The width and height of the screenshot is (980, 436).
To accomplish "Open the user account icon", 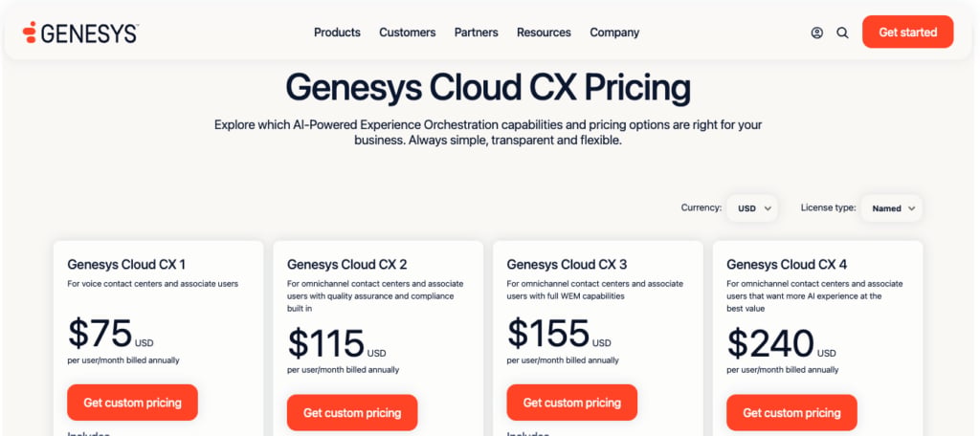I will click(817, 33).
